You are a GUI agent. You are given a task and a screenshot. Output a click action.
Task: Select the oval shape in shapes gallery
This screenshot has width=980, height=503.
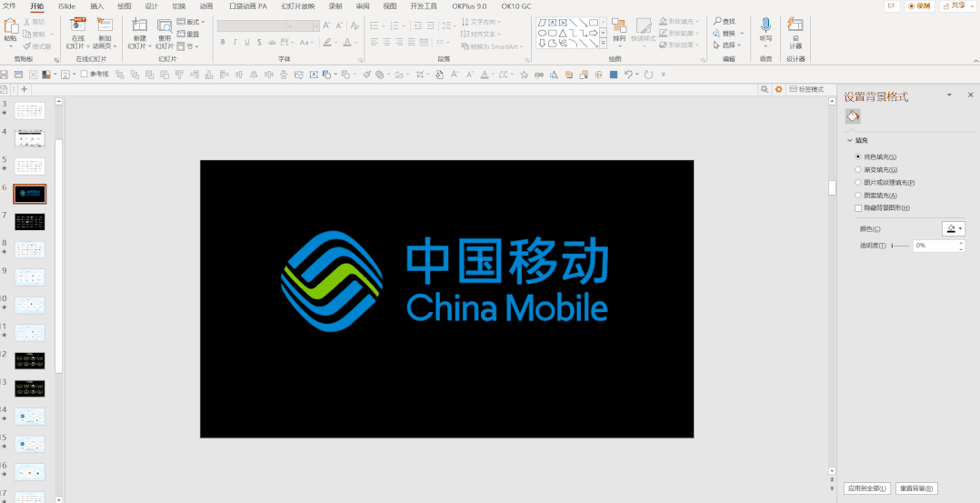[x=542, y=33]
